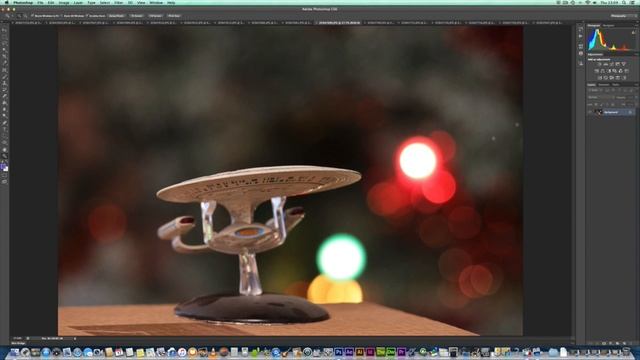Select the Pen tool
The image size is (640, 360).
click(x=5, y=123)
